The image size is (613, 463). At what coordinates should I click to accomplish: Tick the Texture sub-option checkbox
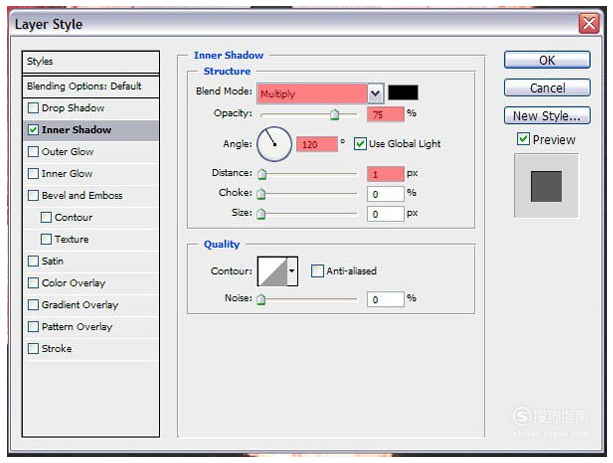coord(46,239)
